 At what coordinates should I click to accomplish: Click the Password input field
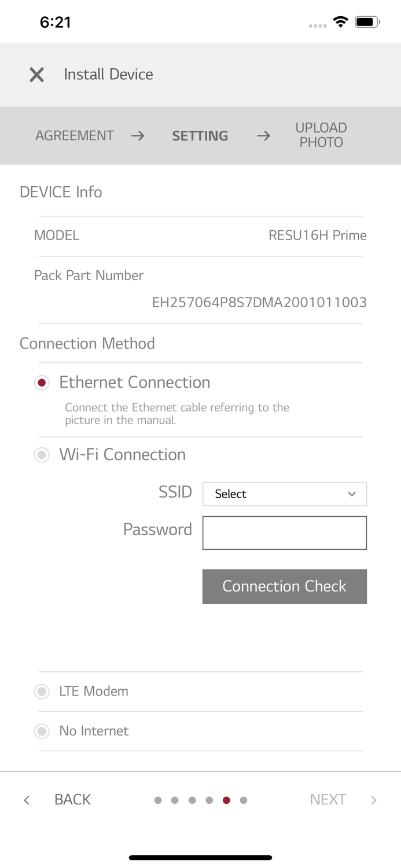[x=284, y=532]
